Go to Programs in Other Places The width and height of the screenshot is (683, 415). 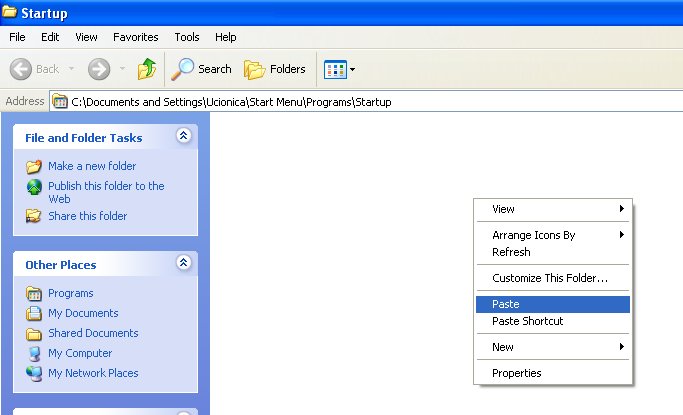71,293
